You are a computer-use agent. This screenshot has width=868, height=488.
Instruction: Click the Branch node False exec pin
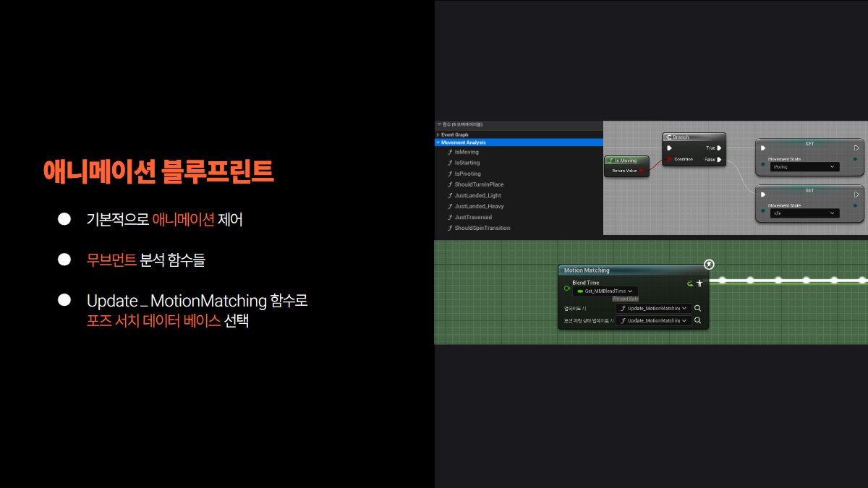pyautogui.click(x=719, y=159)
